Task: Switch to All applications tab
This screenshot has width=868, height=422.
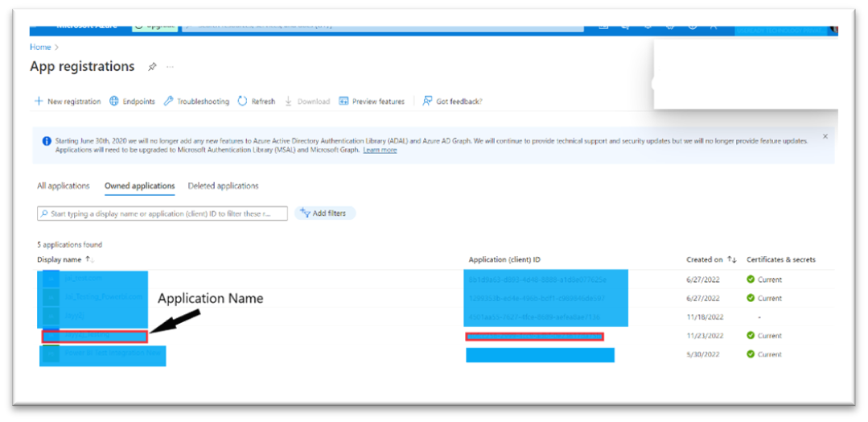Action: click(x=63, y=186)
